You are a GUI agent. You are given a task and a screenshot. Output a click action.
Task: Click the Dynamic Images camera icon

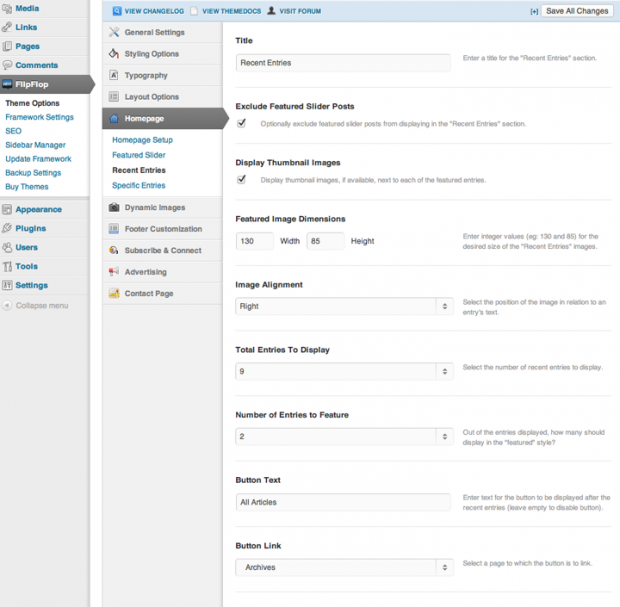pos(114,207)
